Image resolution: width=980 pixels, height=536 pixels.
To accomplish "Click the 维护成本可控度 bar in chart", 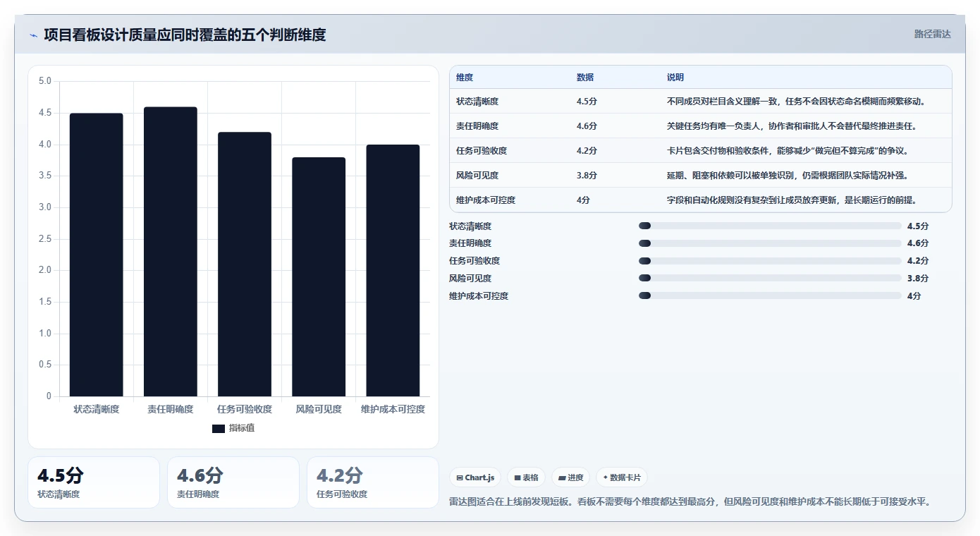I will pyautogui.click(x=393, y=270).
